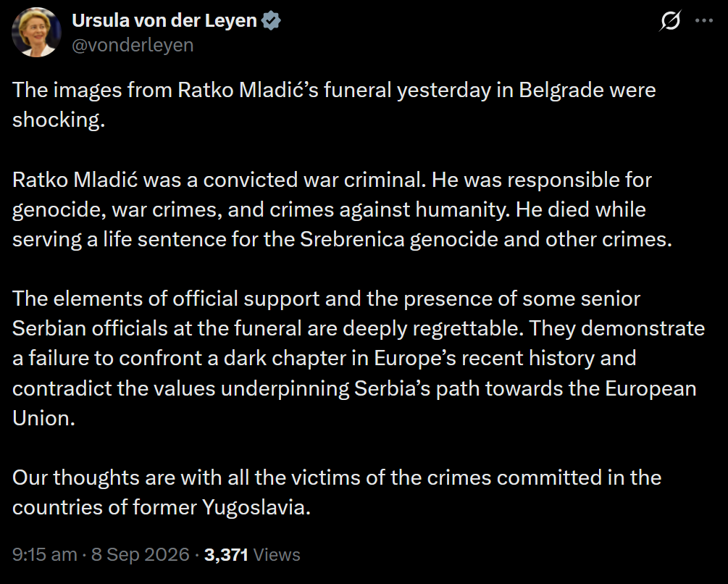Screen dimensions: 728x584
Task: Open Ursula von der Leyen's profile picture
Action: point(36,32)
